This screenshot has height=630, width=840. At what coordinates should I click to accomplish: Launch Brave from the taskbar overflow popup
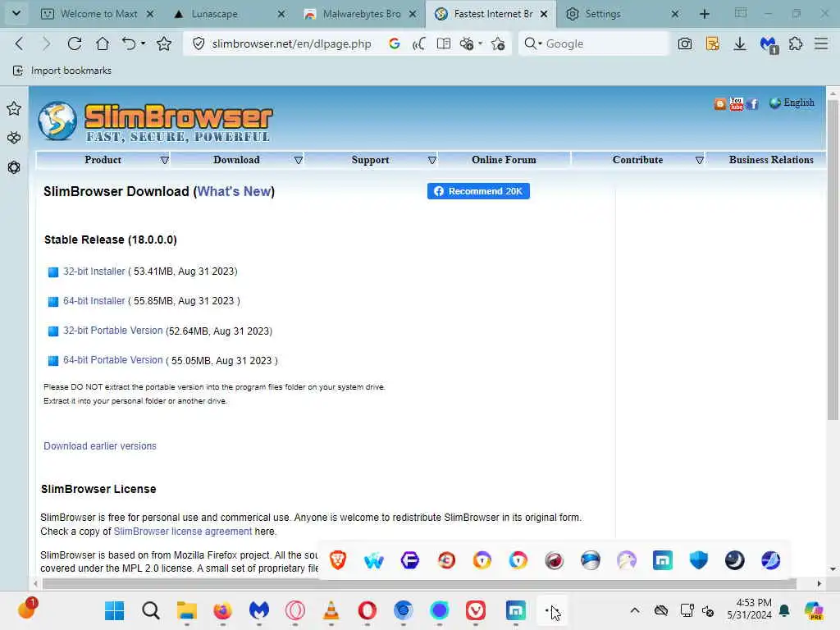pyautogui.click(x=337, y=560)
